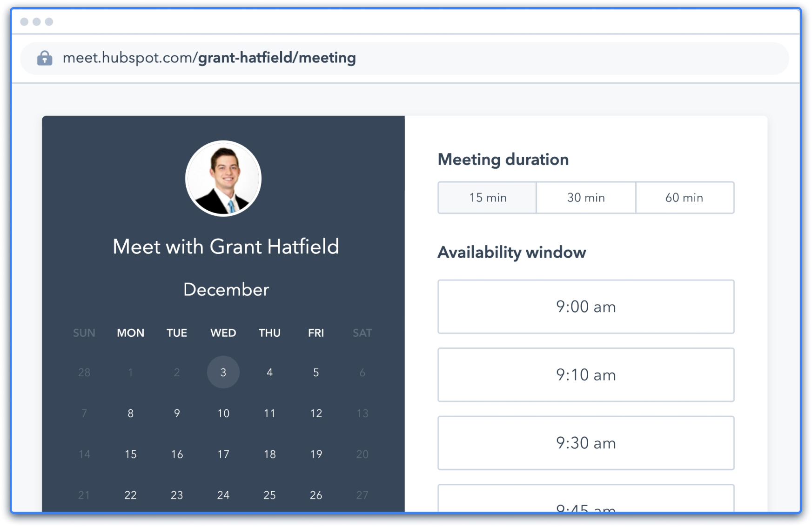Choose the 9:10 am time slot
This screenshot has height=527, width=812.
click(x=586, y=375)
